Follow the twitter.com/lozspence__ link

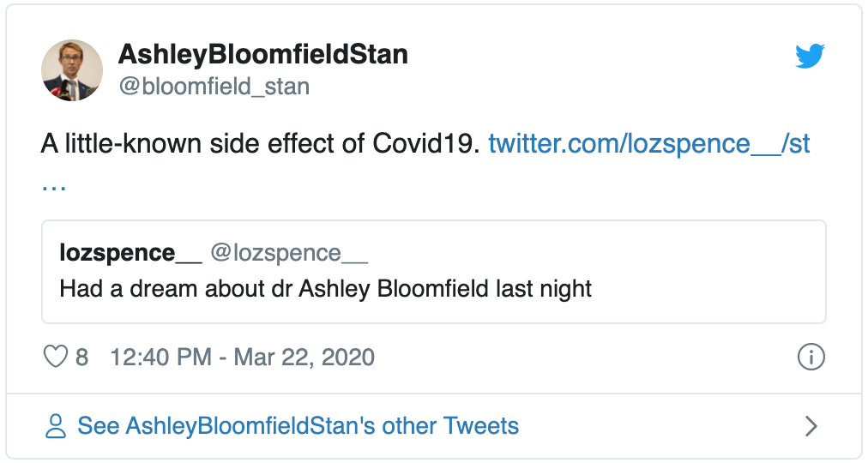[x=648, y=144]
